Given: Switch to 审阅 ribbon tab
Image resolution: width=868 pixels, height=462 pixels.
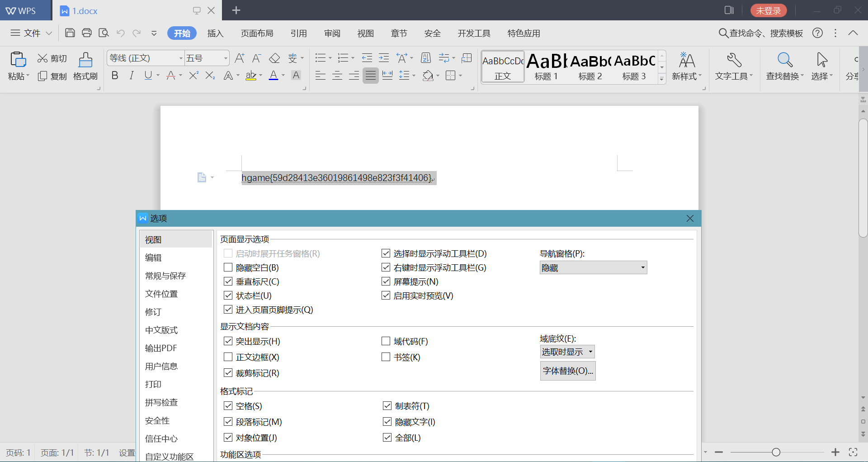Looking at the screenshot, I should [x=332, y=33].
